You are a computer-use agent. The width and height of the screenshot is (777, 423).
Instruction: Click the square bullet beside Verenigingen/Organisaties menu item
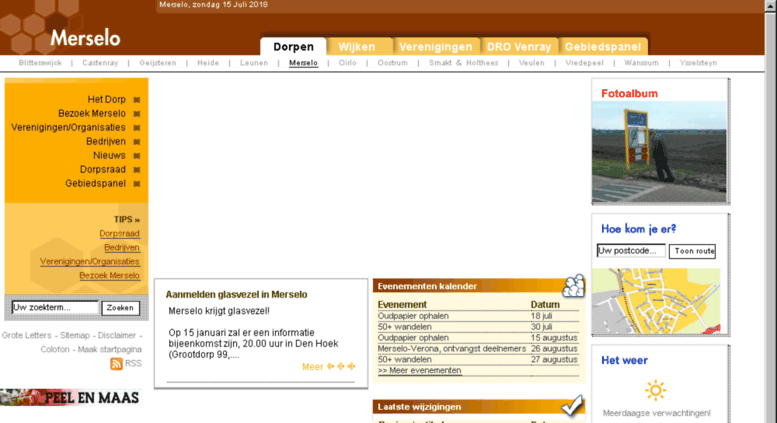tap(137, 128)
